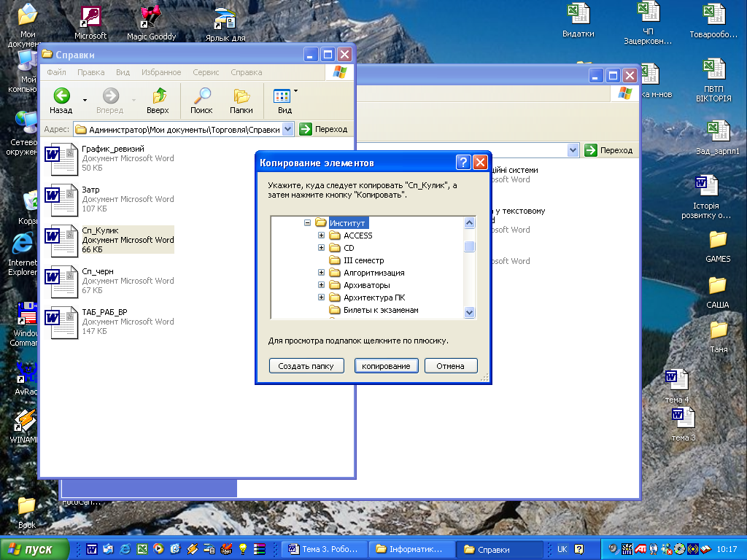Expand the CD folder node
747x560 pixels.
pyautogui.click(x=321, y=248)
